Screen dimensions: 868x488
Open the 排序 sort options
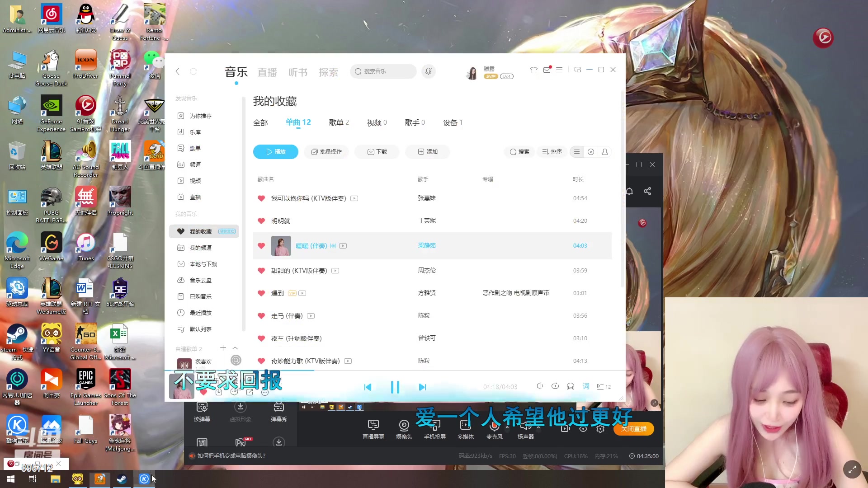pyautogui.click(x=552, y=152)
